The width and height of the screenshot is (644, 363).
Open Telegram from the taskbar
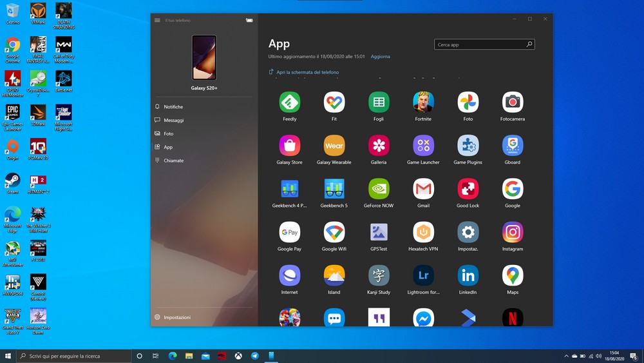(254, 356)
